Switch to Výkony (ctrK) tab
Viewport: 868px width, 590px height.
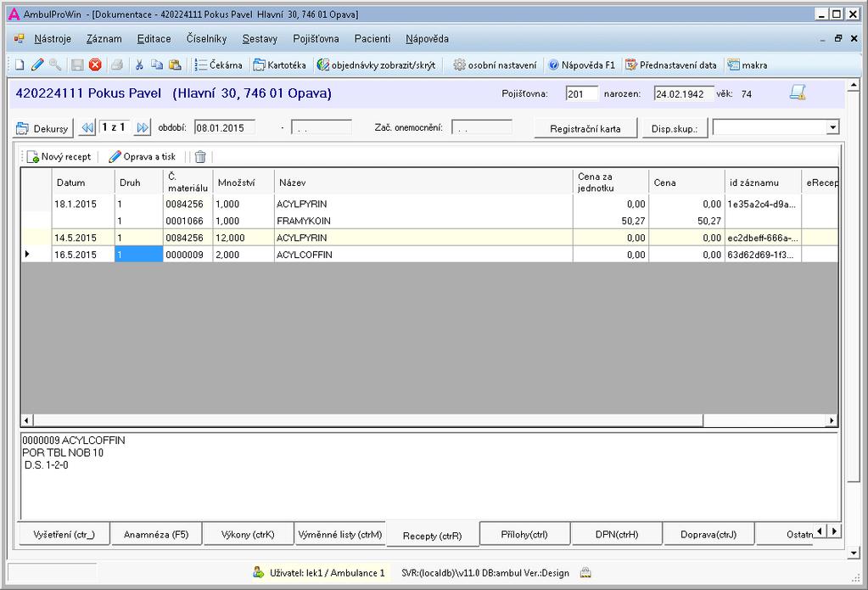(248, 535)
